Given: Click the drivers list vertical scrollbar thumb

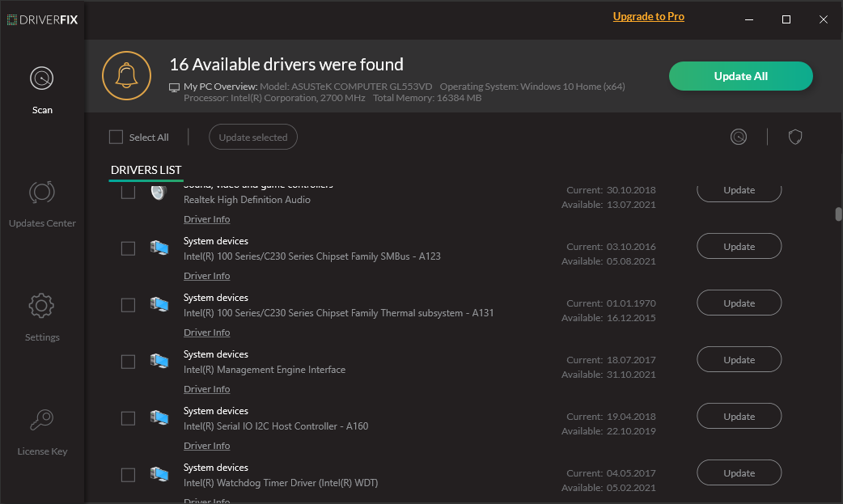Looking at the screenshot, I should (838, 214).
